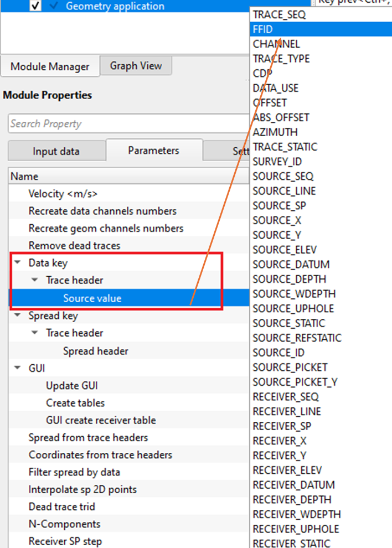Select the Remove dead traces property
Viewport: 392px width, 548px height.
point(74,245)
